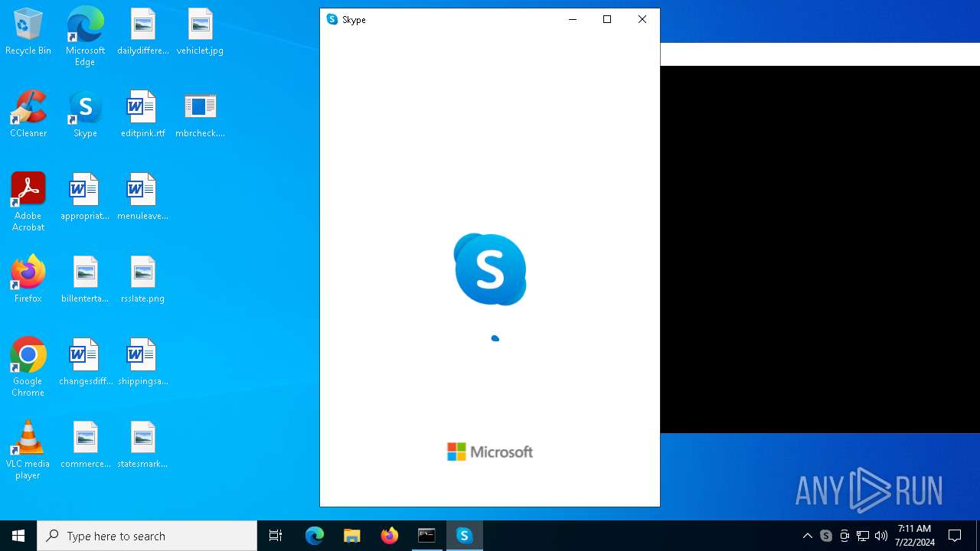Image resolution: width=980 pixels, height=551 pixels.
Task: Open the Recycle Bin desktop icon
Action: click(x=28, y=32)
